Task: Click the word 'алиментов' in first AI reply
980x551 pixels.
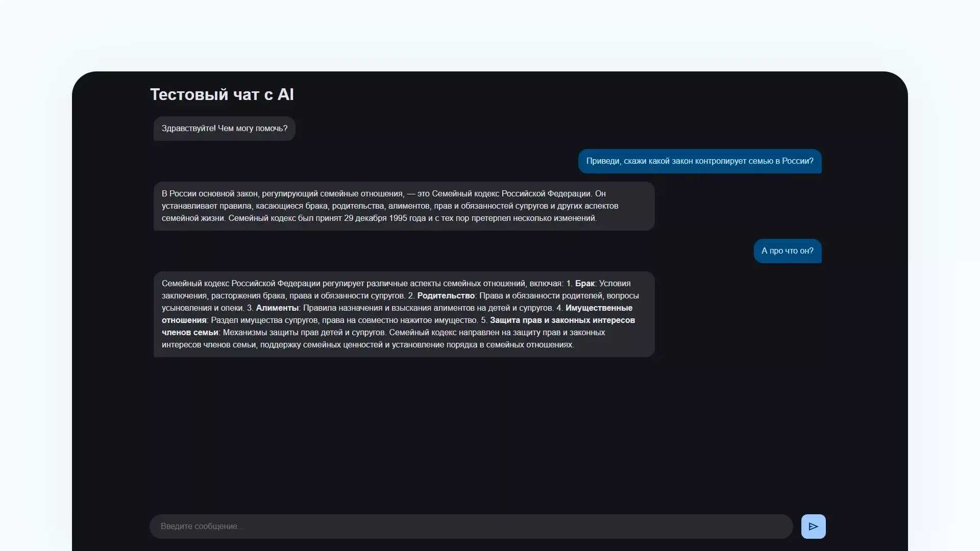Action: [408, 206]
